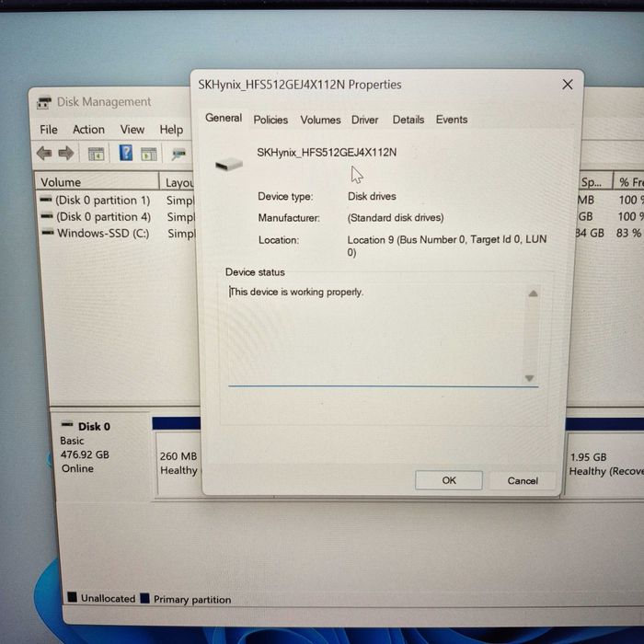Click the Primary partition legend color swatch

(x=144, y=598)
